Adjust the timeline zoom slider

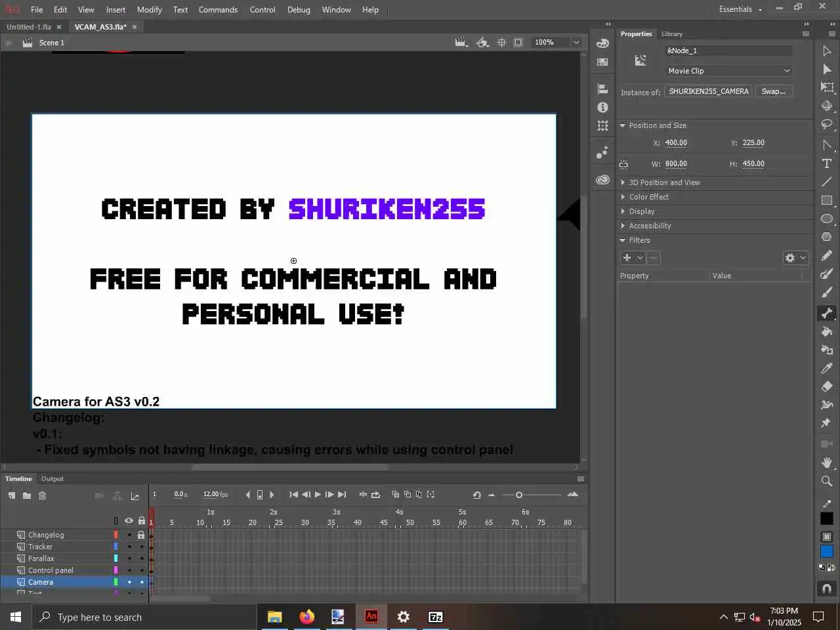(x=518, y=495)
